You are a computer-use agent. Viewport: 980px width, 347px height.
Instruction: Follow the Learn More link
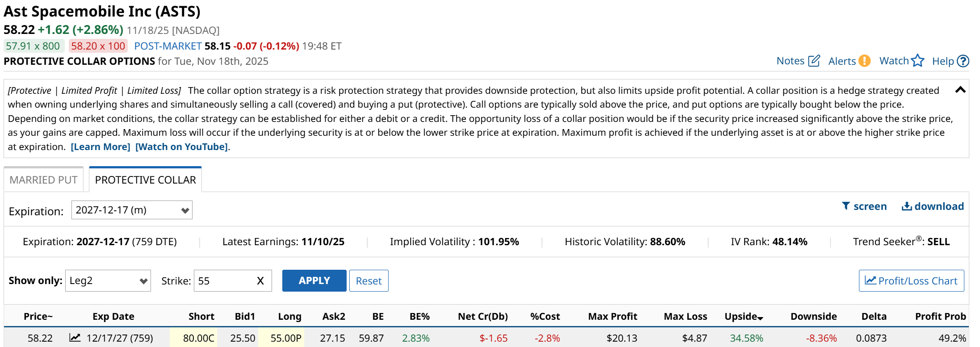click(101, 147)
